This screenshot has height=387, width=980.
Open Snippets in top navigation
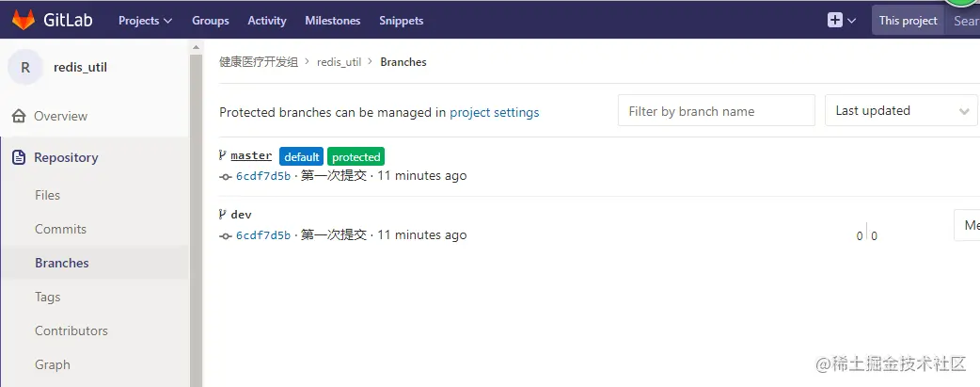(402, 21)
